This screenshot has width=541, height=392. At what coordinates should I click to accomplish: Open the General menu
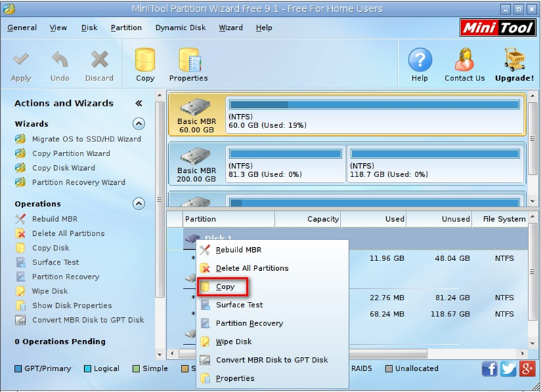pyautogui.click(x=22, y=27)
